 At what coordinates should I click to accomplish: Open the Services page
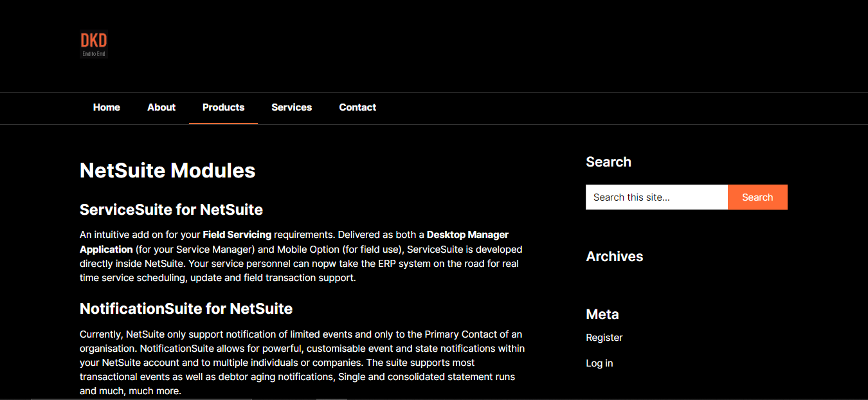[x=291, y=107]
